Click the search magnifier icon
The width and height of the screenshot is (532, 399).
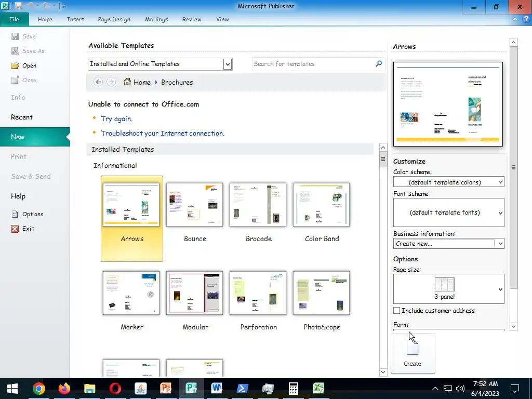click(x=379, y=63)
